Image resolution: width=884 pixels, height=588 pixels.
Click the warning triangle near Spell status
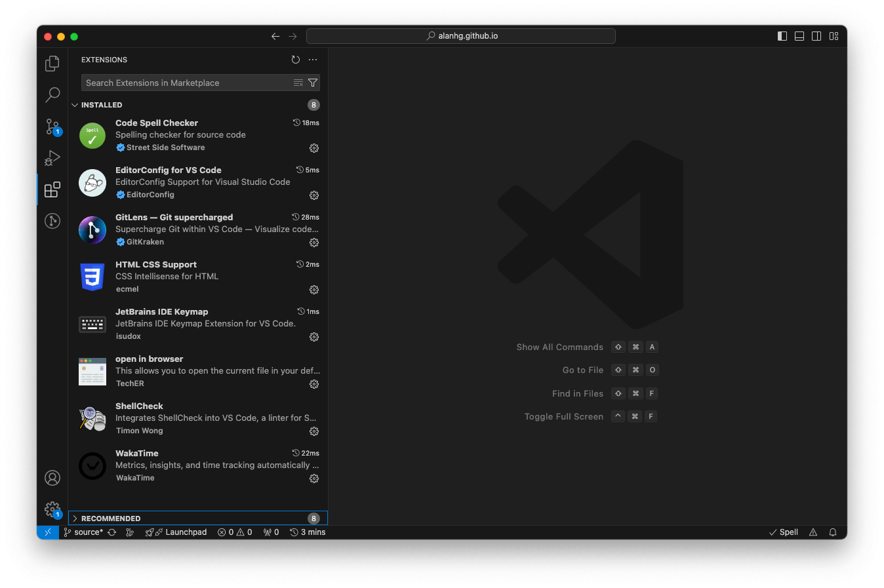pyautogui.click(x=813, y=532)
